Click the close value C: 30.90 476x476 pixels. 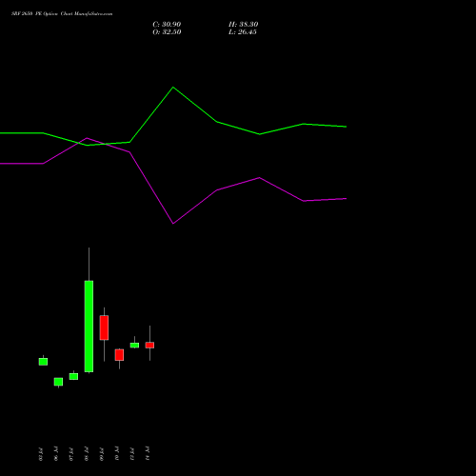click(x=167, y=25)
